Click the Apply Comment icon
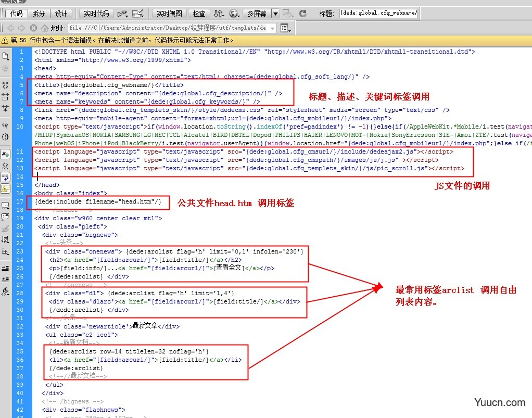The width and height of the screenshot is (532, 418). click(5, 206)
